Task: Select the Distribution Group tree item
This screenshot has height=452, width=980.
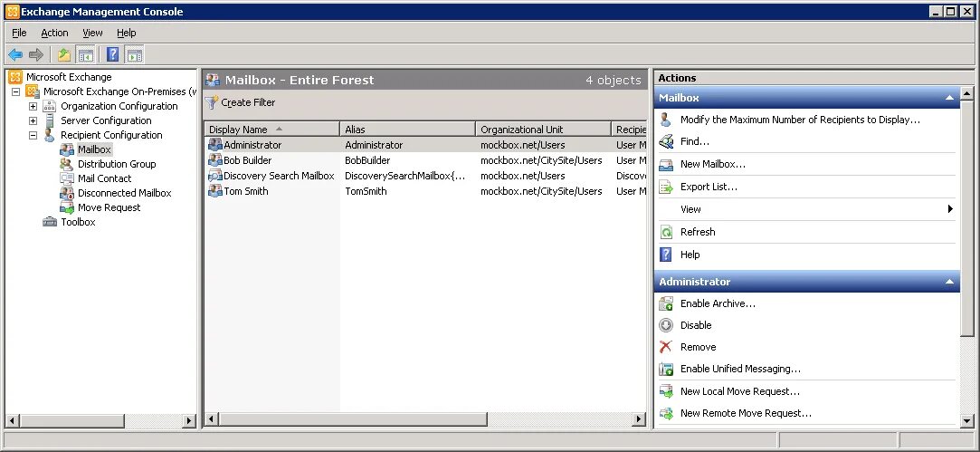Action: (x=116, y=164)
